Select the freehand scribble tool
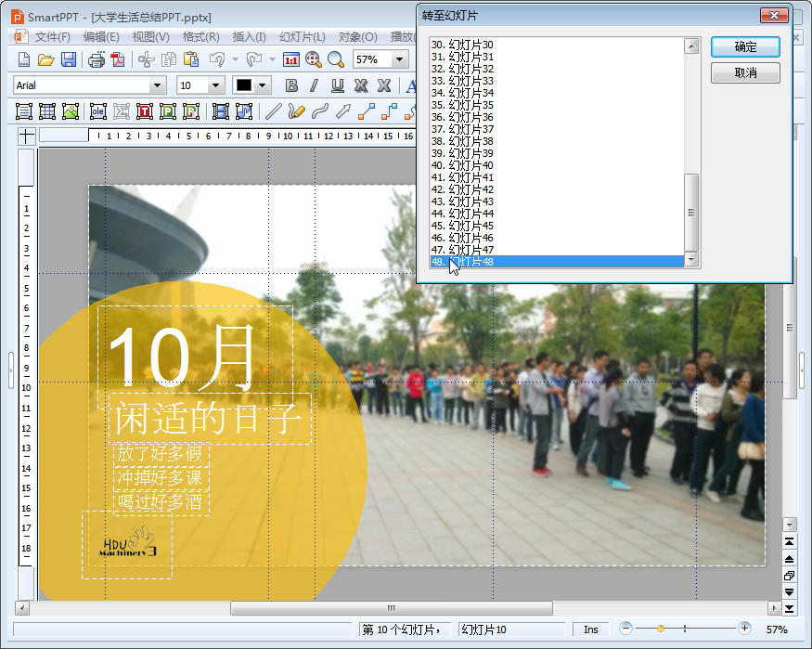The image size is (812, 649). (x=297, y=111)
